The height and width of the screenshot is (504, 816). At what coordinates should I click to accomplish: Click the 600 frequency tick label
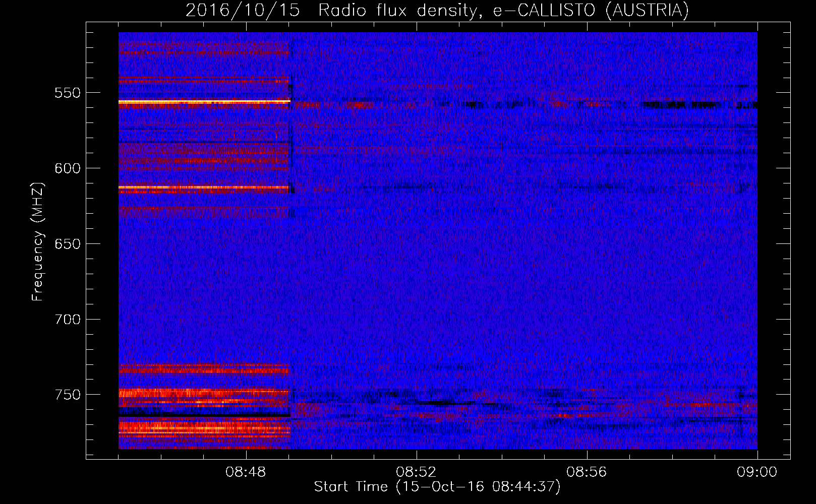(68, 168)
